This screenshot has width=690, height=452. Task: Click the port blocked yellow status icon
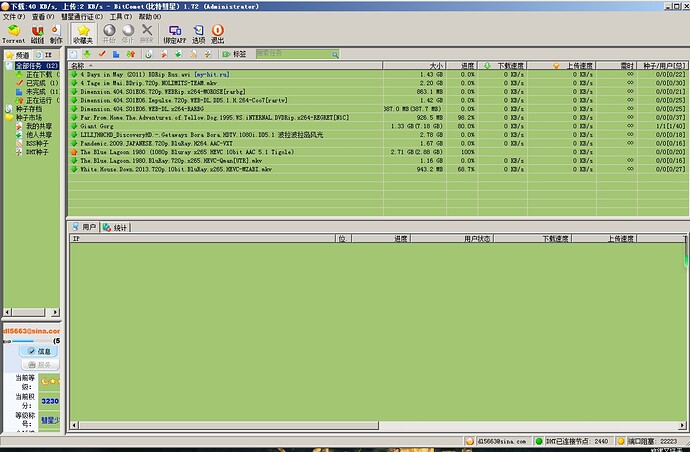[620, 441]
